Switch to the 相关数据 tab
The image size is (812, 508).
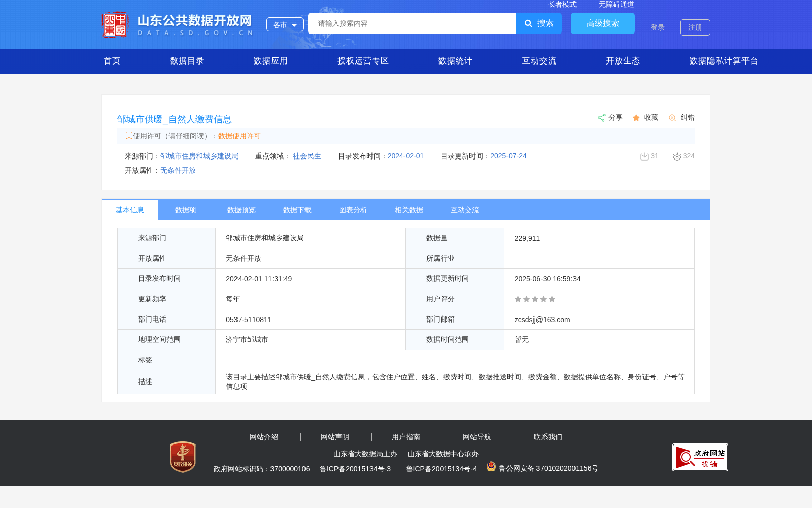pyautogui.click(x=409, y=210)
